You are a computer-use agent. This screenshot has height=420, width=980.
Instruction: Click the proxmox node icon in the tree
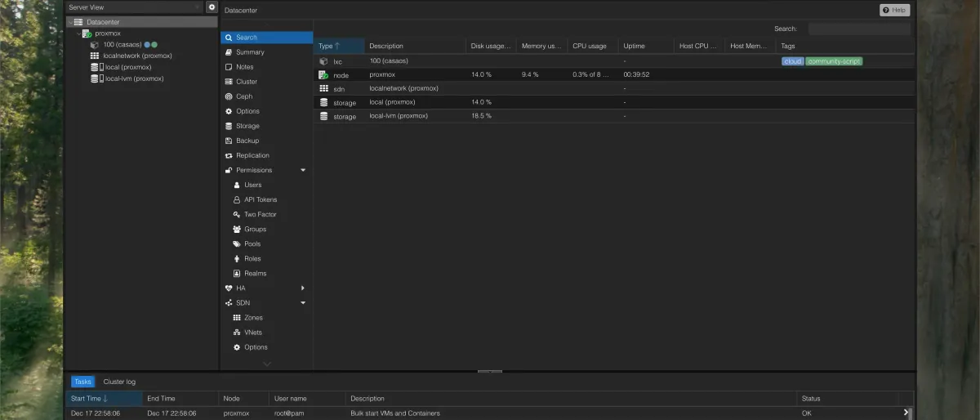pos(87,34)
